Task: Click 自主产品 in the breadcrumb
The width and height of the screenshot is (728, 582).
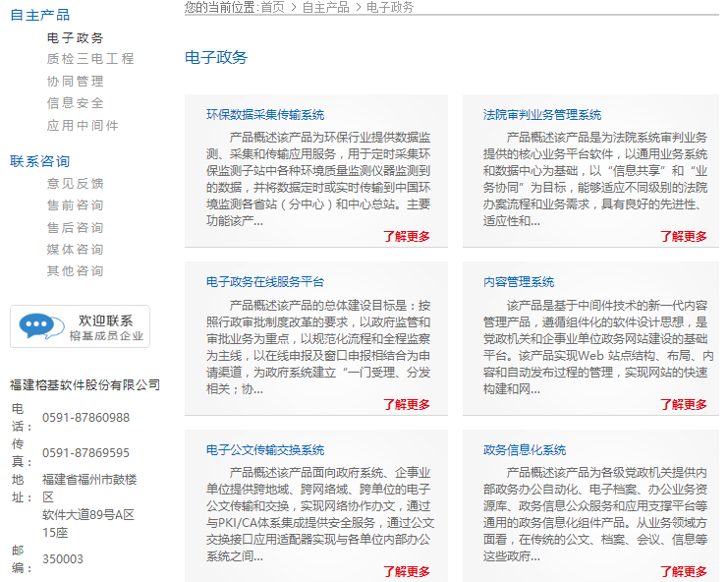Action: tap(325, 7)
